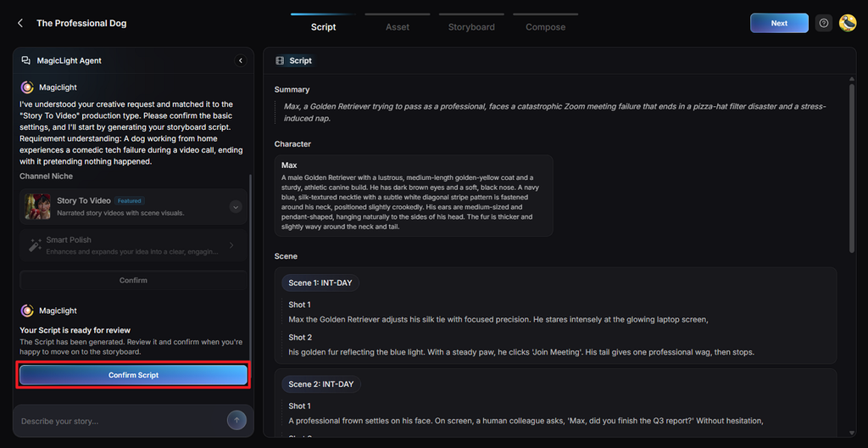Expand the Story To Video dropdown chevron

236,207
